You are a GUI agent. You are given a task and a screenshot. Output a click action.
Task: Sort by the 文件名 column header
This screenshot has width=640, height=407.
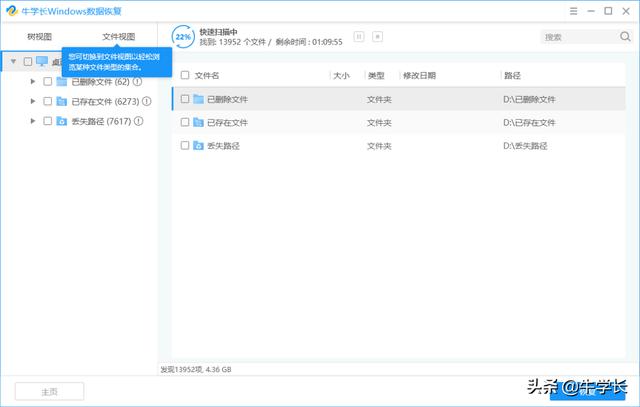click(x=207, y=76)
